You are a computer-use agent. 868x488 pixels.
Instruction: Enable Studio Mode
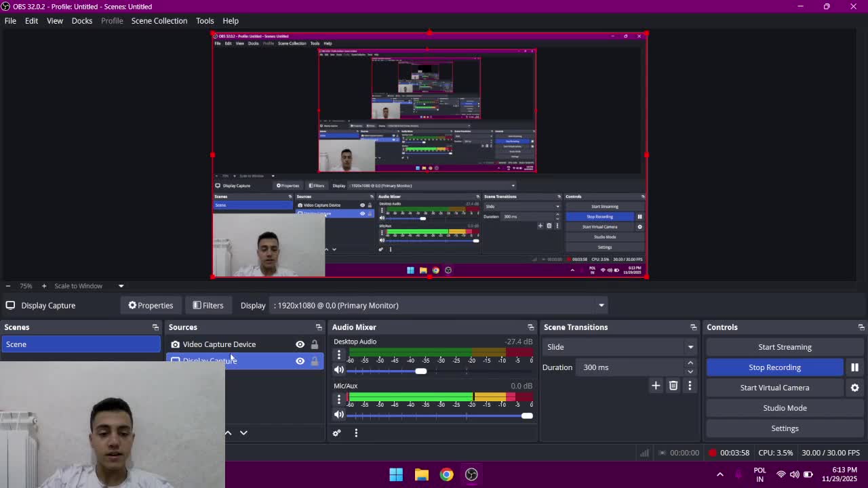pyautogui.click(x=785, y=407)
